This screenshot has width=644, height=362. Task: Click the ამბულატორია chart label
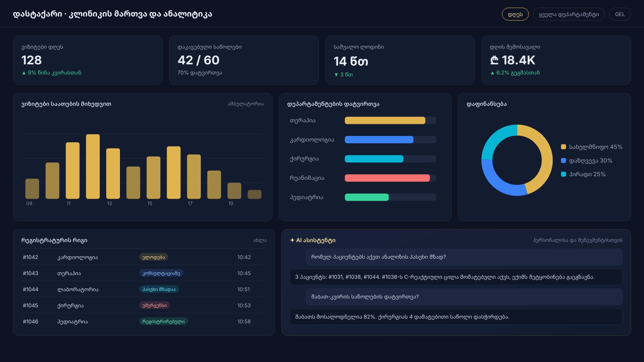point(246,104)
